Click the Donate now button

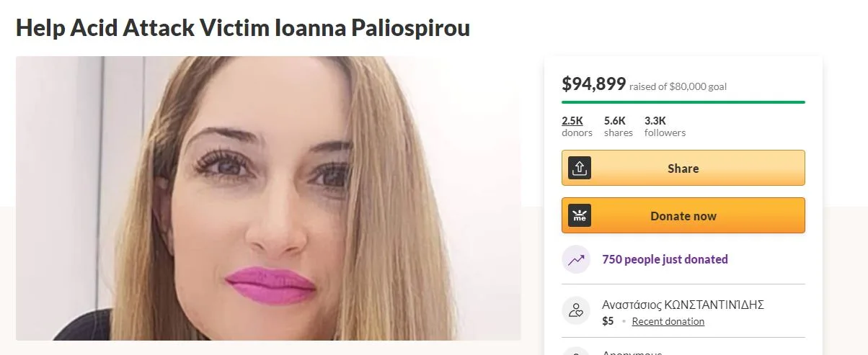[x=683, y=215]
